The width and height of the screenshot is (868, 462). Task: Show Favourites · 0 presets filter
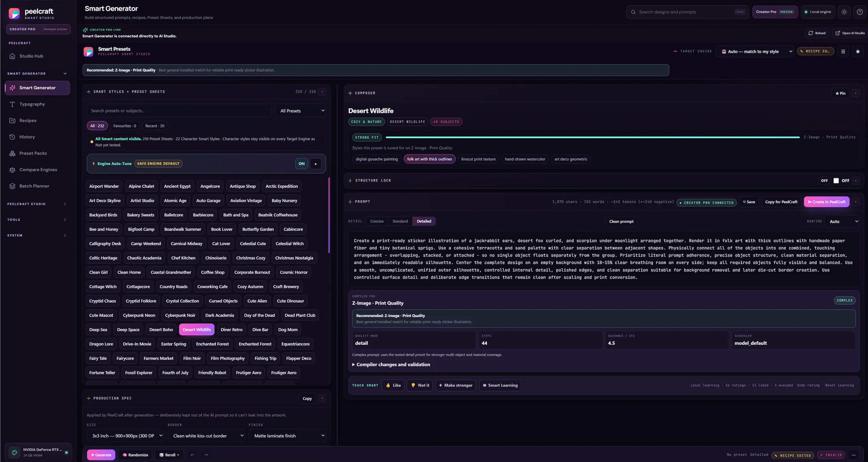pos(125,126)
